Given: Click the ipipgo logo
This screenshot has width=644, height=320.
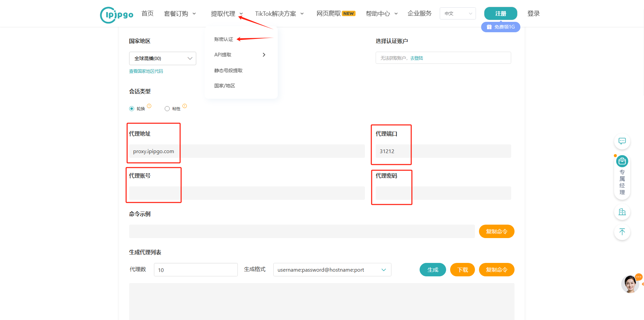Looking at the screenshot, I should pyautogui.click(x=116, y=14).
